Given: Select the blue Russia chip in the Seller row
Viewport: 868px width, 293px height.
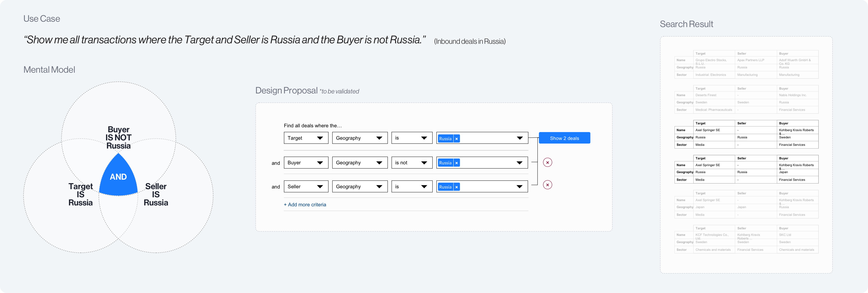Looking at the screenshot, I should 445,187.
